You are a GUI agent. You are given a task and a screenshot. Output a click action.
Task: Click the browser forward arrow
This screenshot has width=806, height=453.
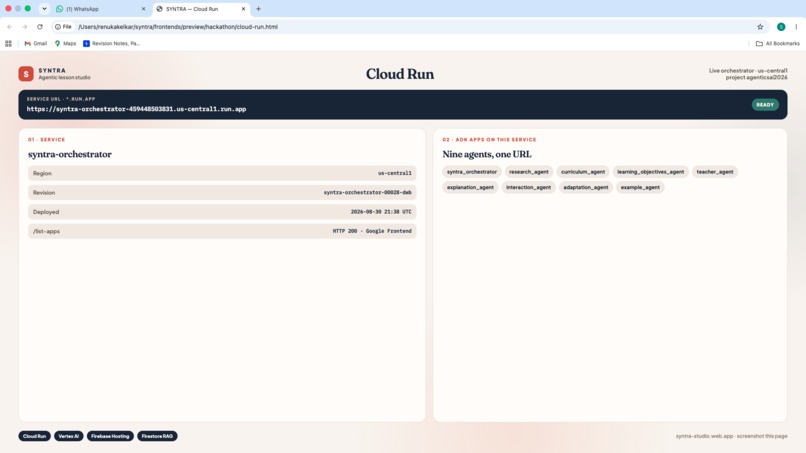(24, 27)
